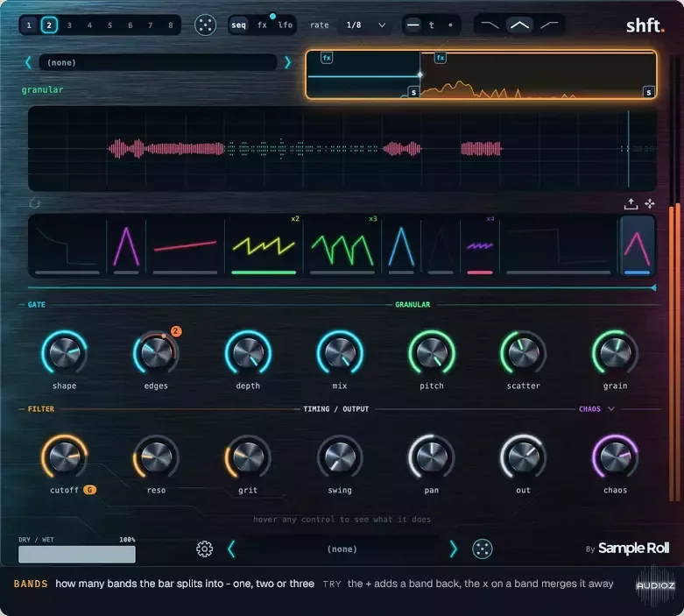Choose the band-pass filter shape icon
The image size is (684, 616).
[x=519, y=25]
